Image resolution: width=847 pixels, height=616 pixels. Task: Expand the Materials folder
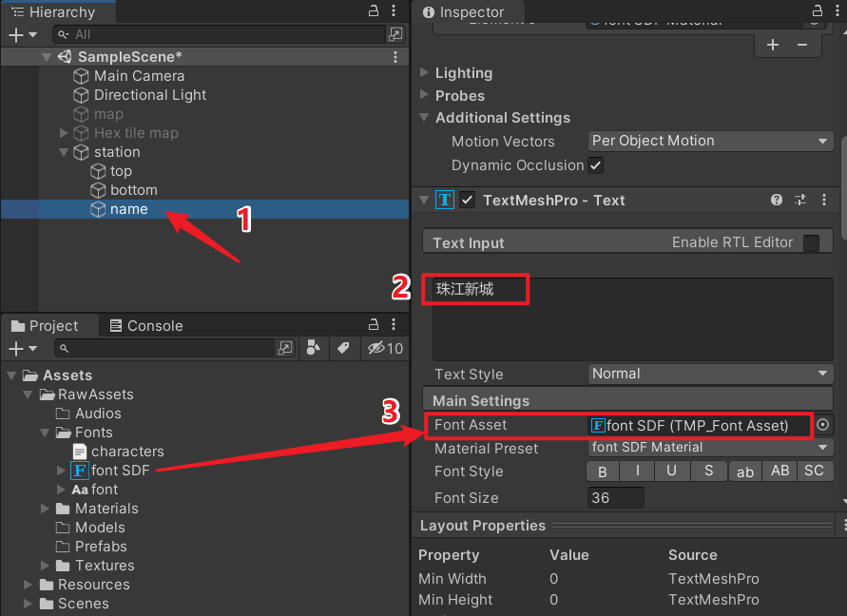[45, 509]
